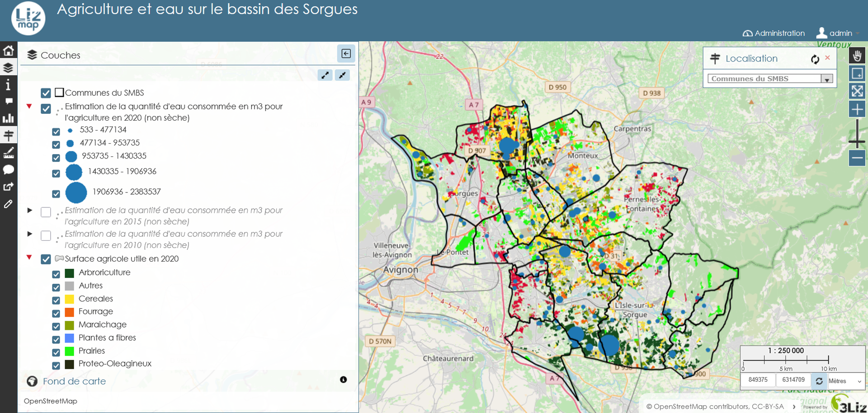This screenshot has height=413, width=868.
Task: Expand the 2010 water estimation layer
Action: [x=30, y=234]
